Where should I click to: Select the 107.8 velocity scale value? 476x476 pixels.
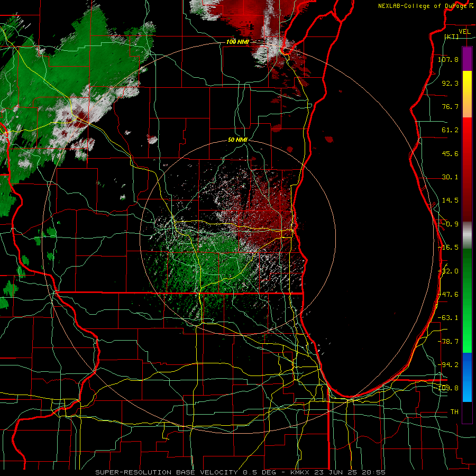(x=448, y=59)
